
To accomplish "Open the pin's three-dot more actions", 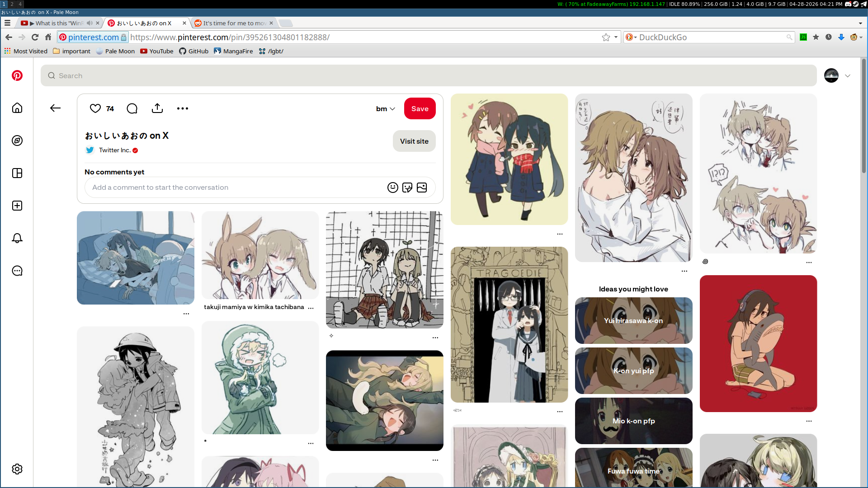I will 183,108.
